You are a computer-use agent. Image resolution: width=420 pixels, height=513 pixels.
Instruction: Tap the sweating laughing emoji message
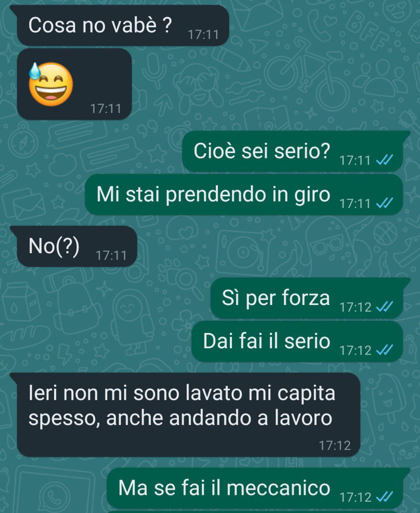[x=74, y=84]
